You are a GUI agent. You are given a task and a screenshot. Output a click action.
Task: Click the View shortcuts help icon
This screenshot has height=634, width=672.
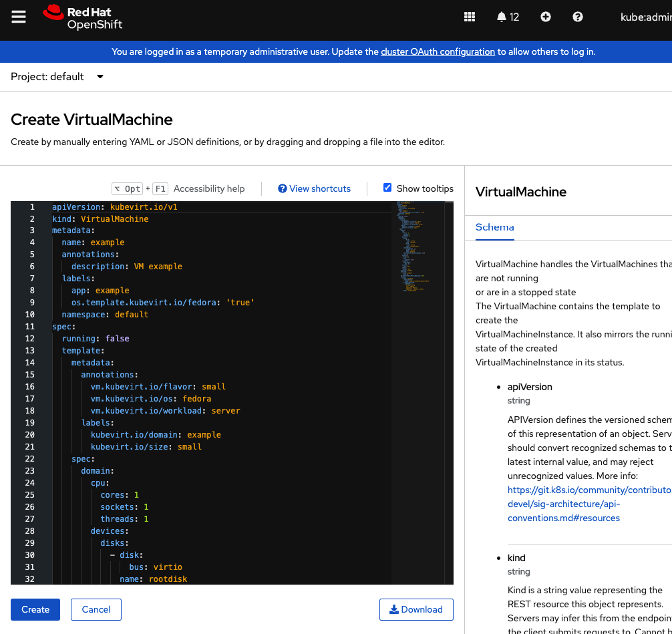[283, 189]
